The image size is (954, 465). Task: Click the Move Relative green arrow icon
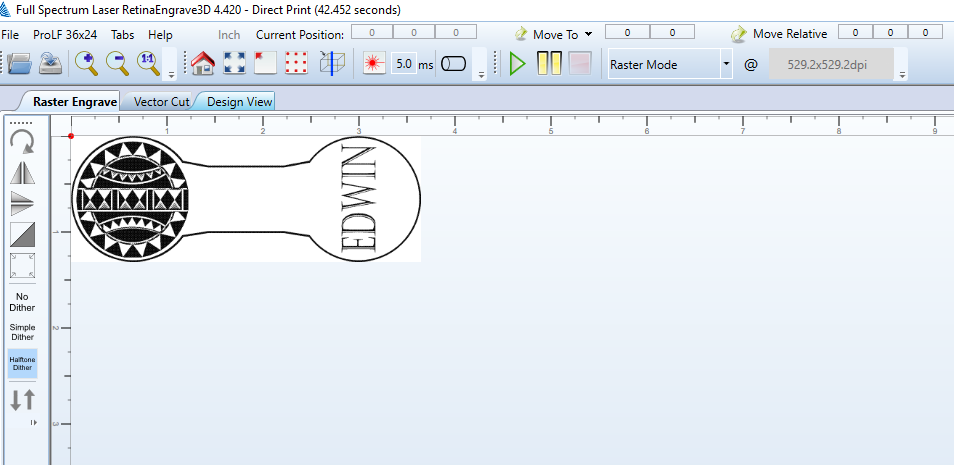[739, 34]
